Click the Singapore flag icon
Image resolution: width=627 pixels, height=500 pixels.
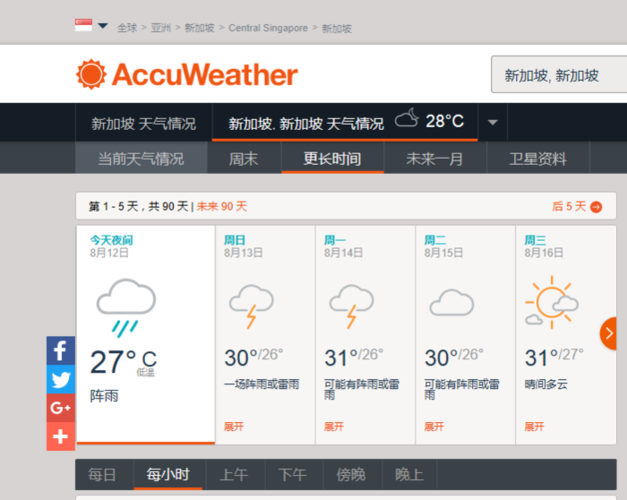[x=84, y=25]
